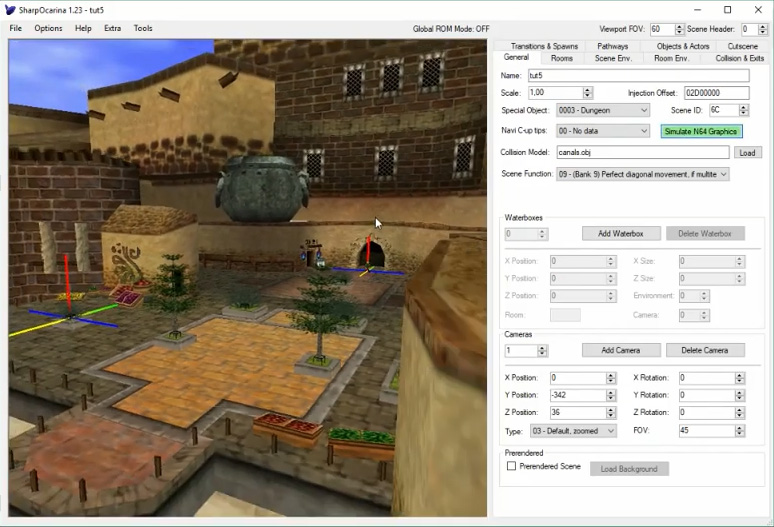
Task: Click the Injection Offset field
Action: (x=716, y=93)
